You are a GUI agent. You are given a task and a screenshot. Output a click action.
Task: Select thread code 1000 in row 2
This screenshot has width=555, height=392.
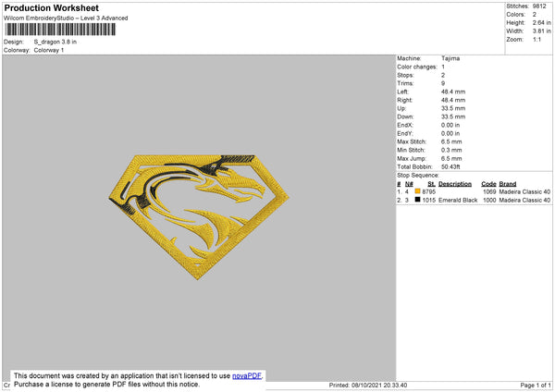[x=489, y=201]
